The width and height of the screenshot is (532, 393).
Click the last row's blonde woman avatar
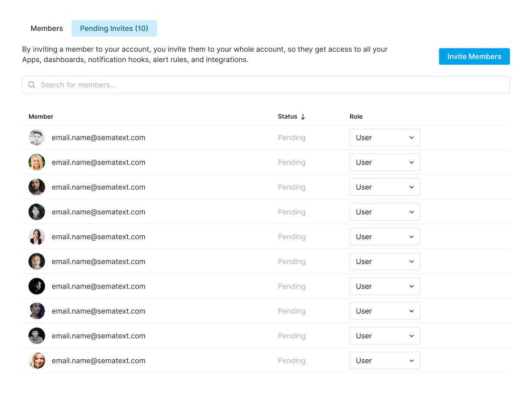[x=37, y=361]
